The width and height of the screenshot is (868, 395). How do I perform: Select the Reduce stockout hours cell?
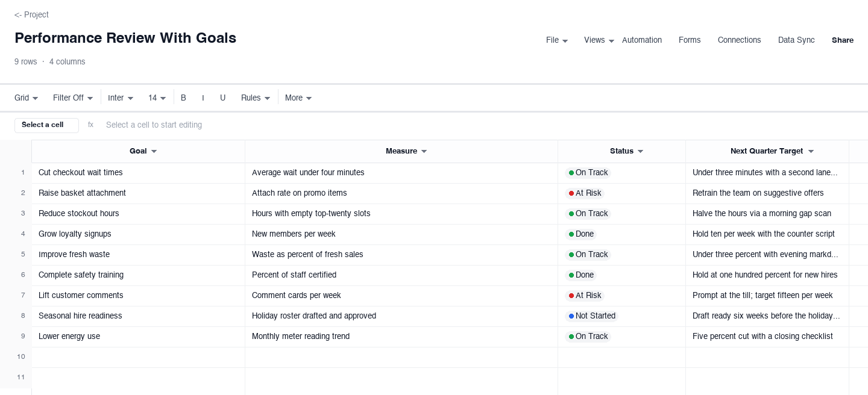pyautogui.click(x=138, y=214)
